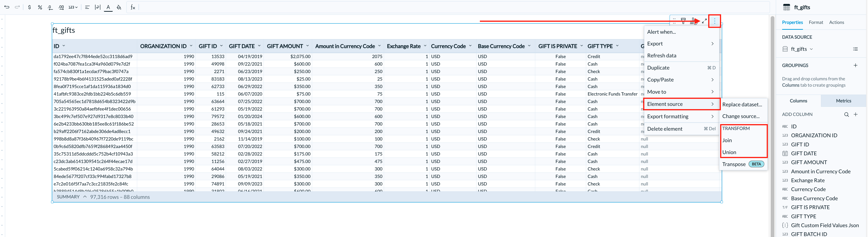Open the Move to submenu
The width and height of the screenshot is (868, 237).
[681, 92]
